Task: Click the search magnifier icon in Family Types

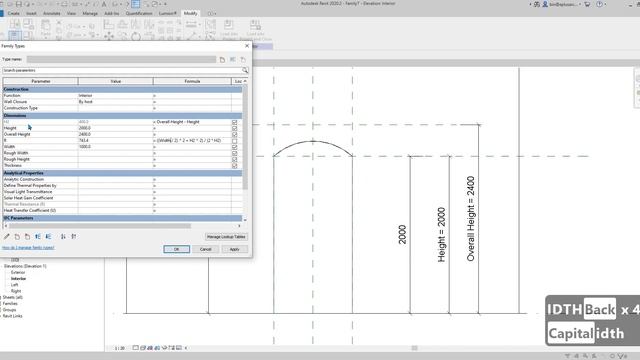Action: [x=245, y=70]
